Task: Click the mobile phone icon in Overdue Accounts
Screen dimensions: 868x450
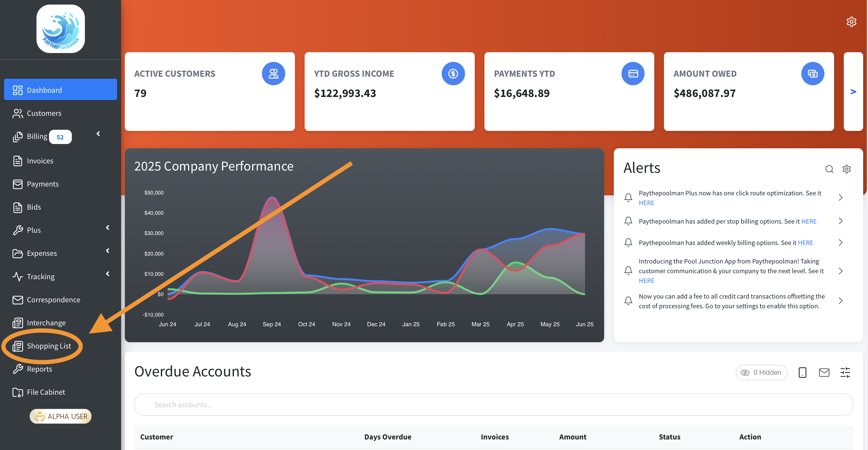Action: [x=802, y=372]
